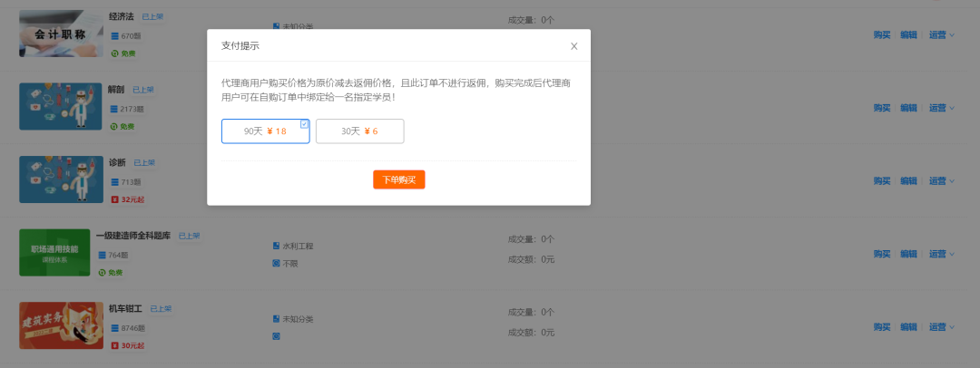Click the 免费 icon under 经济法
The image size is (980, 368).
pyautogui.click(x=114, y=53)
